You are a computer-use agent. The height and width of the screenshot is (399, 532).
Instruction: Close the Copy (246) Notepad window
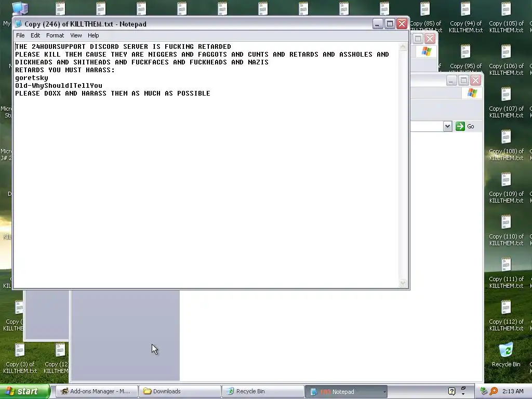[402, 24]
